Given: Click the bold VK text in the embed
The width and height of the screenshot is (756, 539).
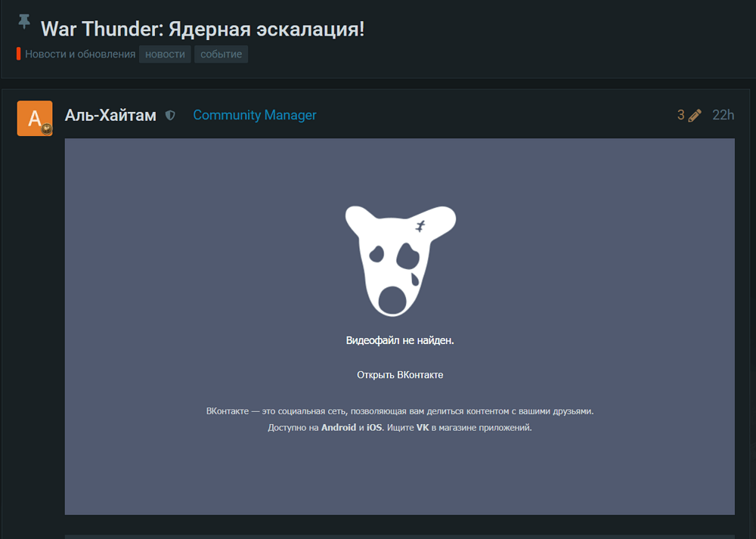Looking at the screenshot, I should pos(423,428).
